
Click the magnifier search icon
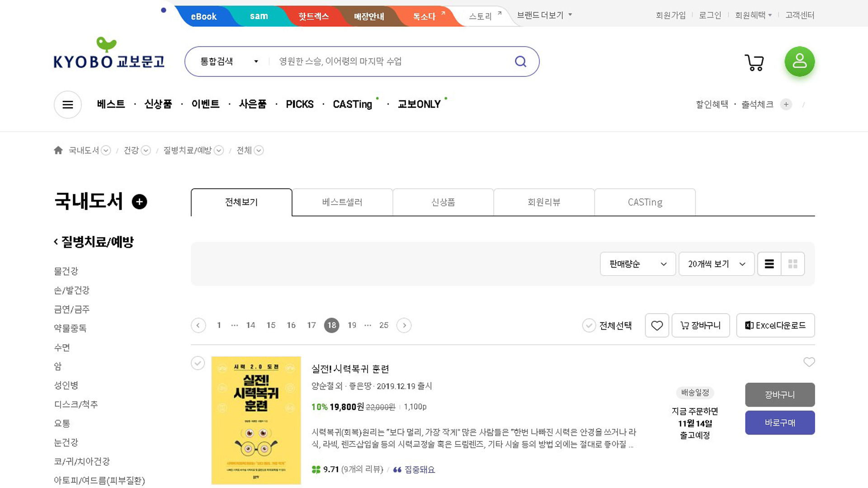(520, 61)
